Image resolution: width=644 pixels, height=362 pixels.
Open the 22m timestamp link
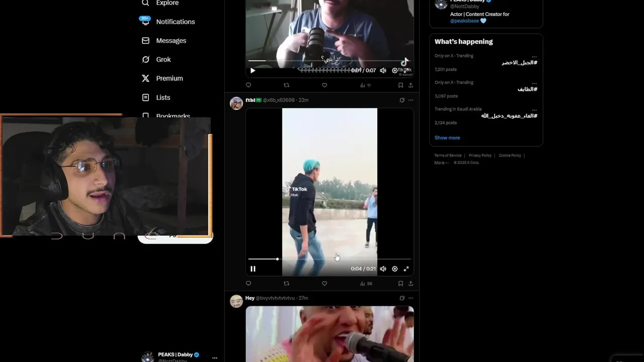coord(303,100)
